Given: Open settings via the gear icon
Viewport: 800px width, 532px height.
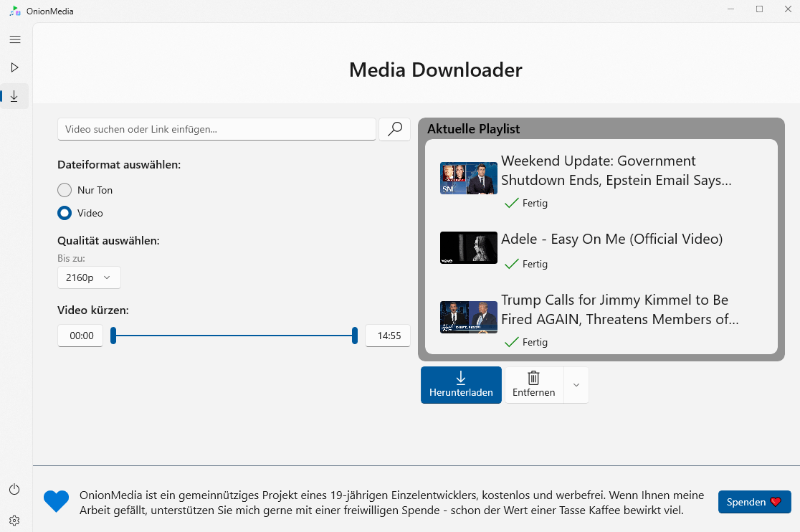Looking at the screenshot, I should pos(14,520).
